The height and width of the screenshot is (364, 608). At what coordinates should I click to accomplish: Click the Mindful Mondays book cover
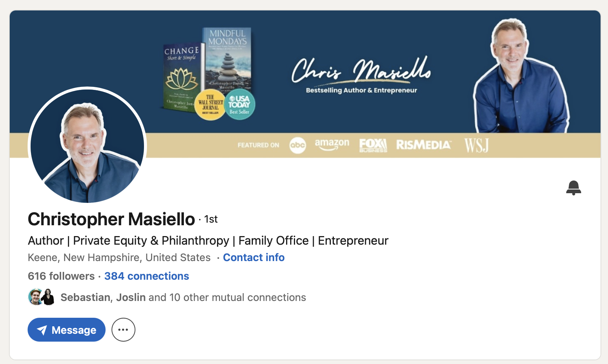(x=228, y=56)
